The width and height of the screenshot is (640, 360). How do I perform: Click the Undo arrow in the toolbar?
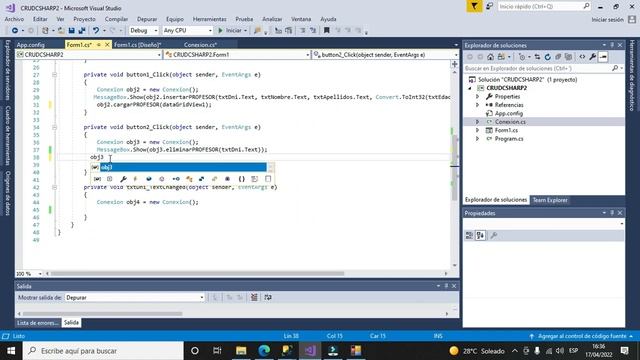pyautogui.click(x=96, y=31)
